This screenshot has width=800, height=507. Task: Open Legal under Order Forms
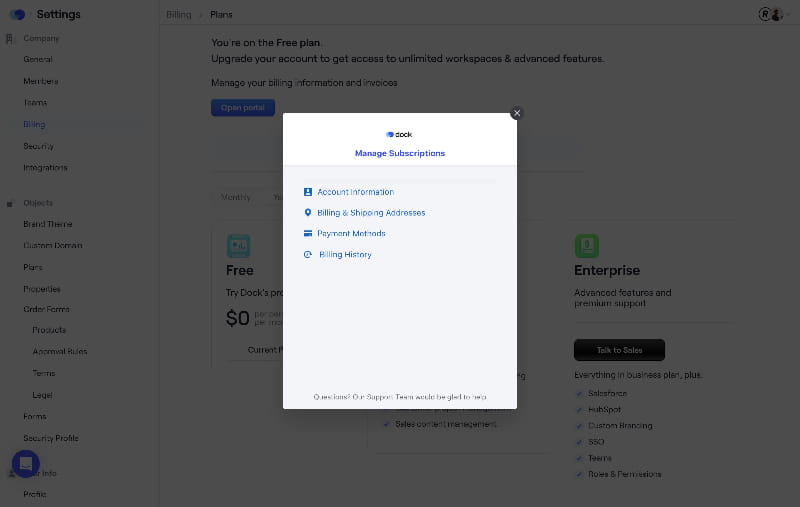pyautogui.click(x=42, y=395)
